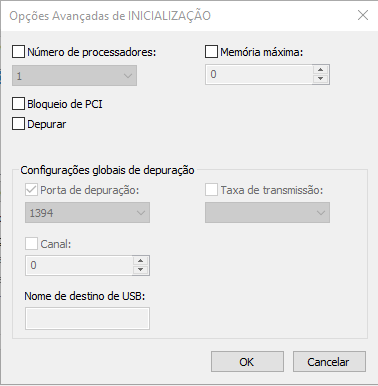Increase Memória máxima with up arrow
This screenshot has height=386, width=378.
click(321, 70)
